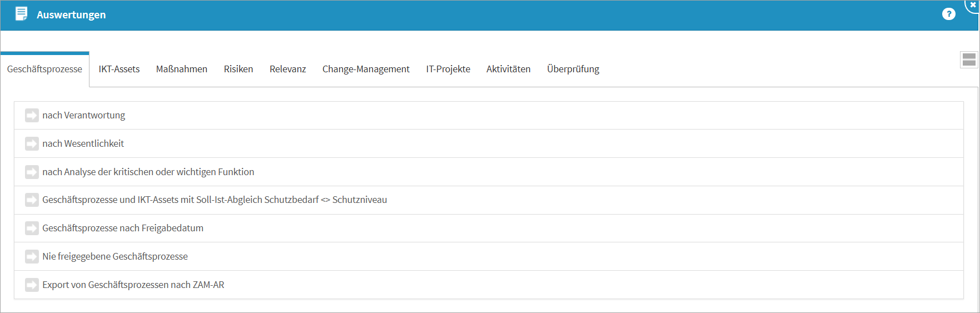Click arrow icon beside ZAM-AR export entry
This screenshot has width=980, height=313.
pyautogui.click(x=32, y=285)
